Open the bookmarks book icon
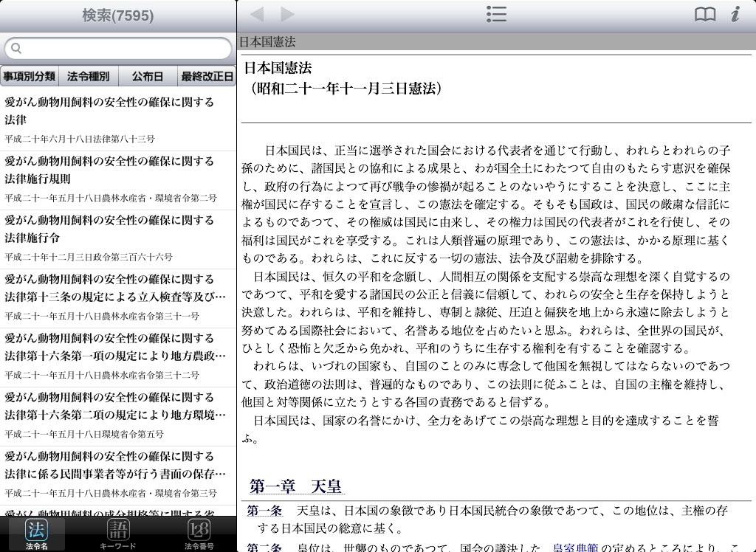 click(x=705, y=15)
